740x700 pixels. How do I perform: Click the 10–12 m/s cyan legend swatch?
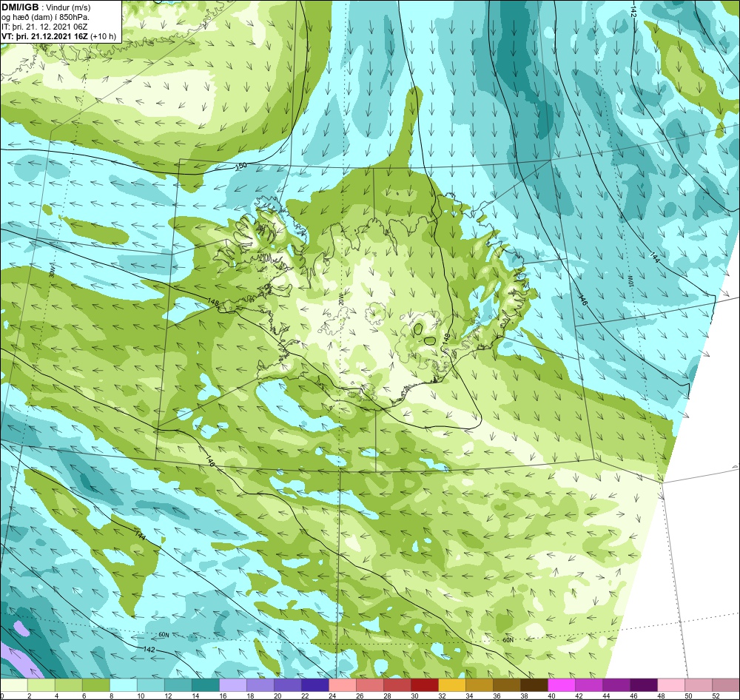click(151, 685)
